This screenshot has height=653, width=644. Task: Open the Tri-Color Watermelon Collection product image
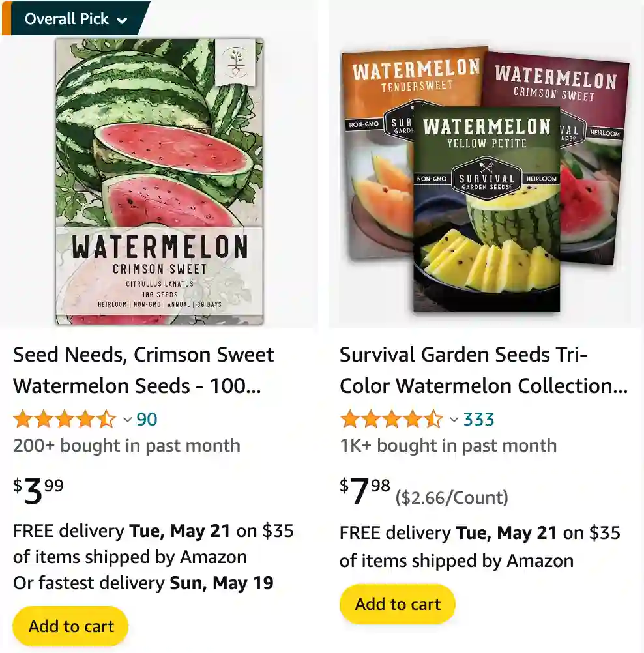(486, 179)
